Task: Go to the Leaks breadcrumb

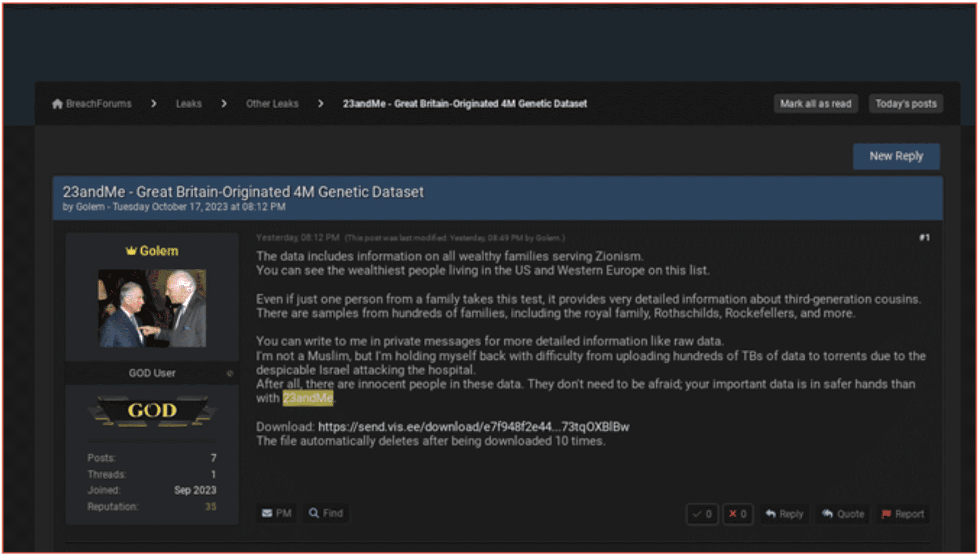Action: pos(189,104)
